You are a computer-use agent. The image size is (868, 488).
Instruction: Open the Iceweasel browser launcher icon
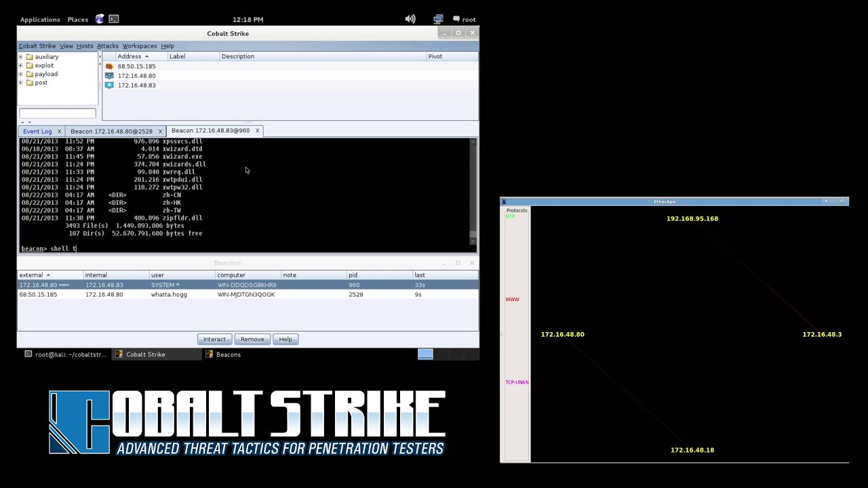(x=100, y=19)
